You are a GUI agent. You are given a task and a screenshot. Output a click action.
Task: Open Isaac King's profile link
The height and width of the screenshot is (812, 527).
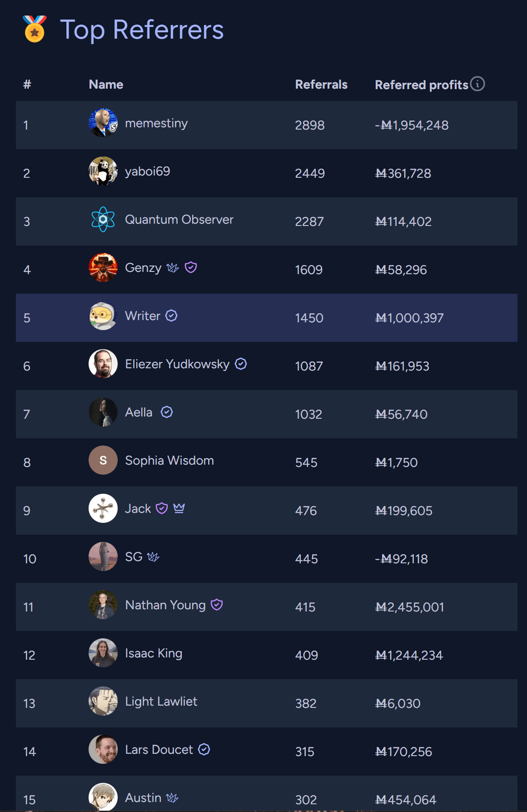(x=154, y=653)
